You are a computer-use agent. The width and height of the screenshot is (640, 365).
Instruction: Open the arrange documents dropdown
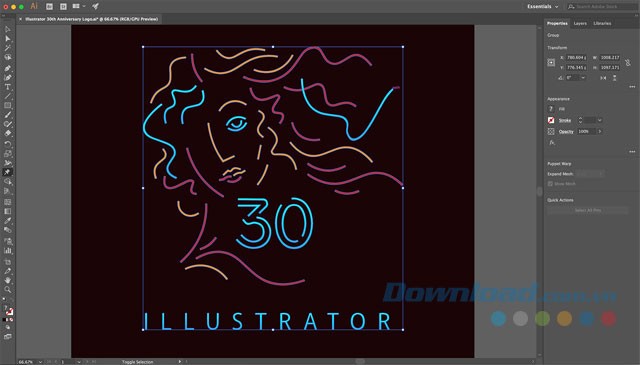[x=78, y=6]
